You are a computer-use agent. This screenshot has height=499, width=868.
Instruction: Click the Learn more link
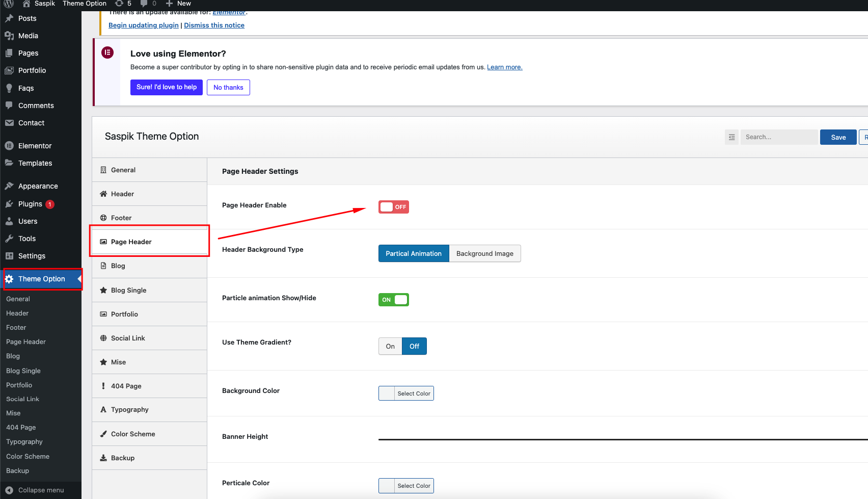pos(505,67)
